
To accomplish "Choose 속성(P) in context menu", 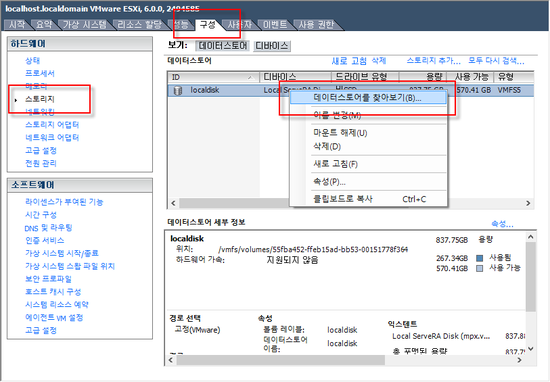I will click(329, 182).
